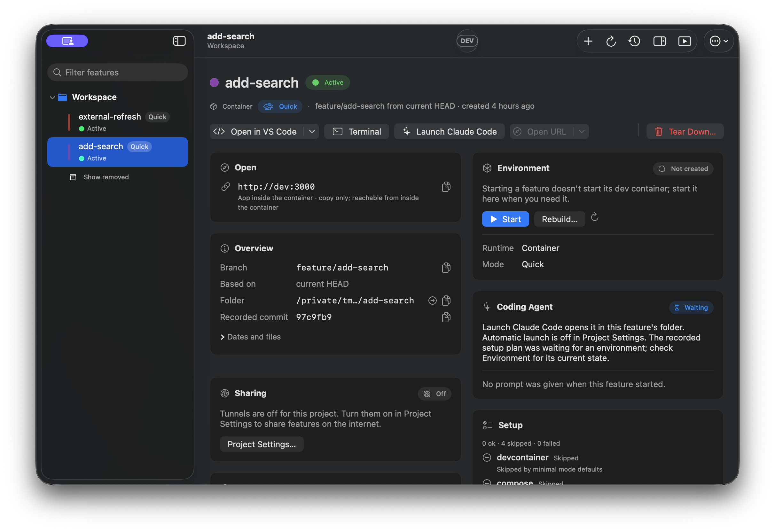Click Show removed in sidebar
The width and height of the screenshot is (775, 532).
click(x=99, y=177)
